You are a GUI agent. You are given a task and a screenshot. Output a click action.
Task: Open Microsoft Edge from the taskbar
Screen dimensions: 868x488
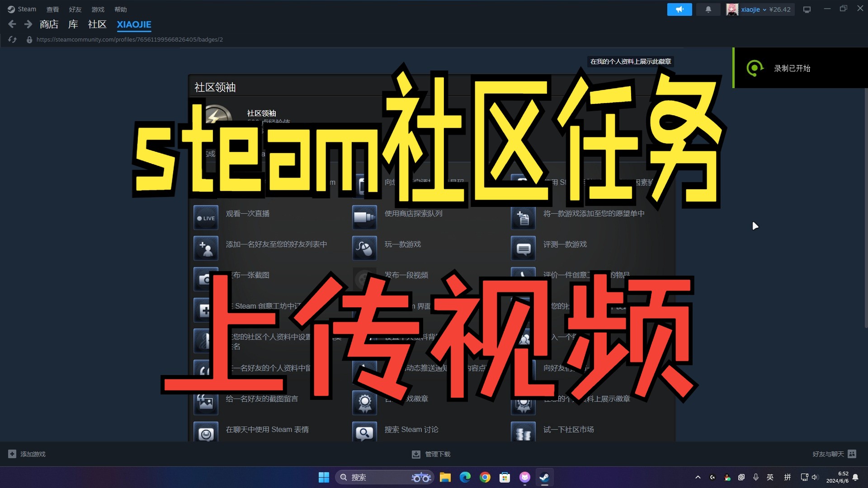point(465,477)
